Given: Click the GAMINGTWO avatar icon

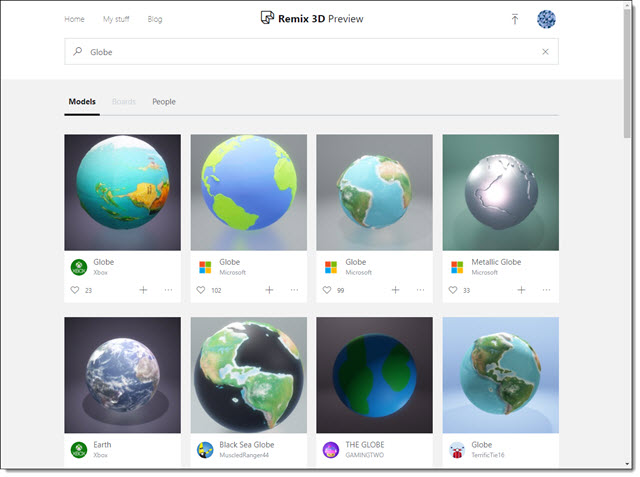Looking at the screenshot, I should pyautogui.click(x=331, y=450).
